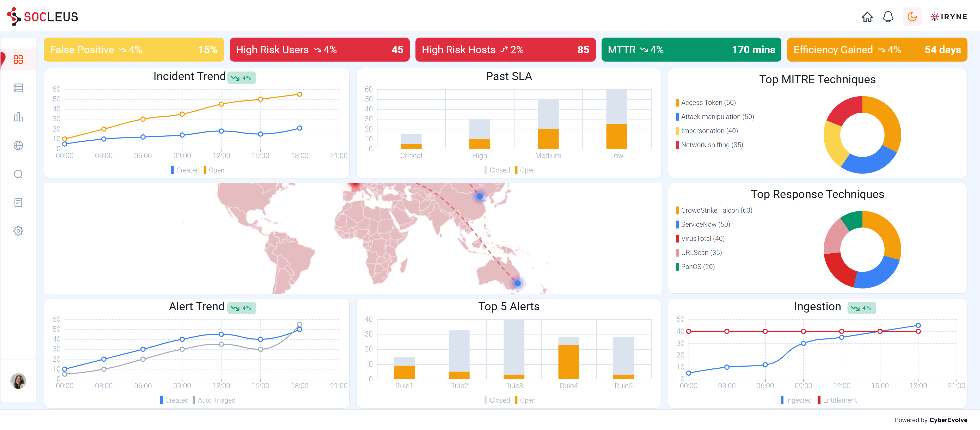The image size is (980, 430).
Task: Click the blue map marker over Australia
Action: click(x=517, y=283)
